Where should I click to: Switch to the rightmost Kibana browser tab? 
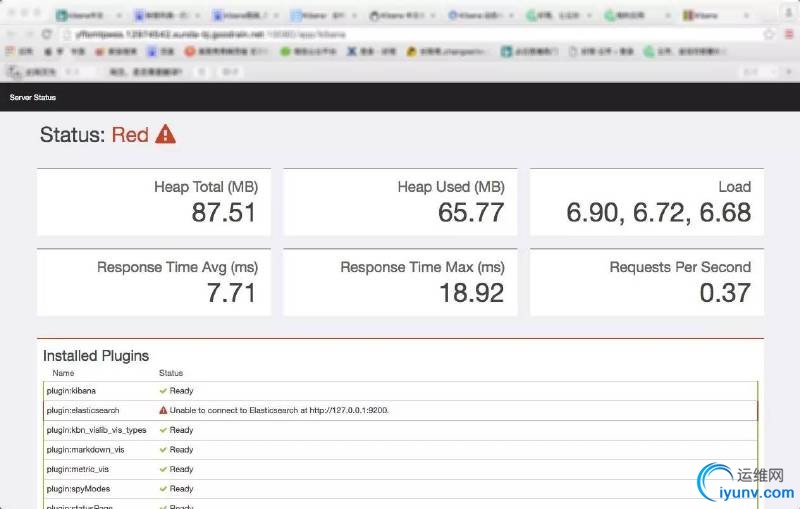[714, 15]
